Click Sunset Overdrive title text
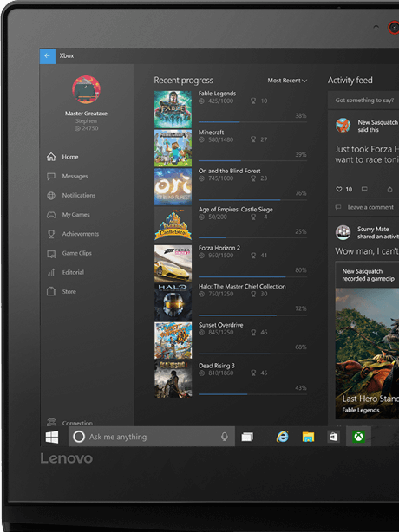The width and height of the screenshot is (399, 532). click(220, 325)
